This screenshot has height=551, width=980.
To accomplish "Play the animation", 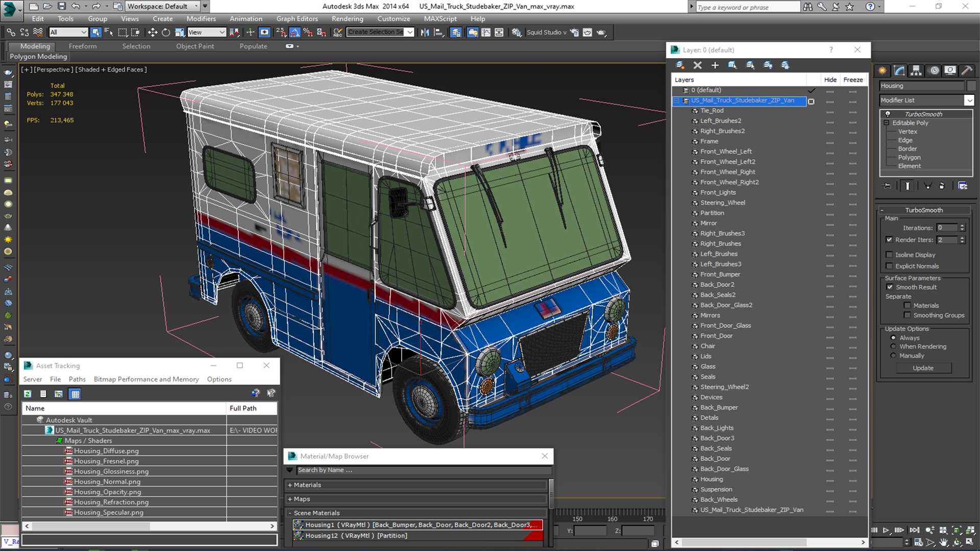I will coord(886,531).
